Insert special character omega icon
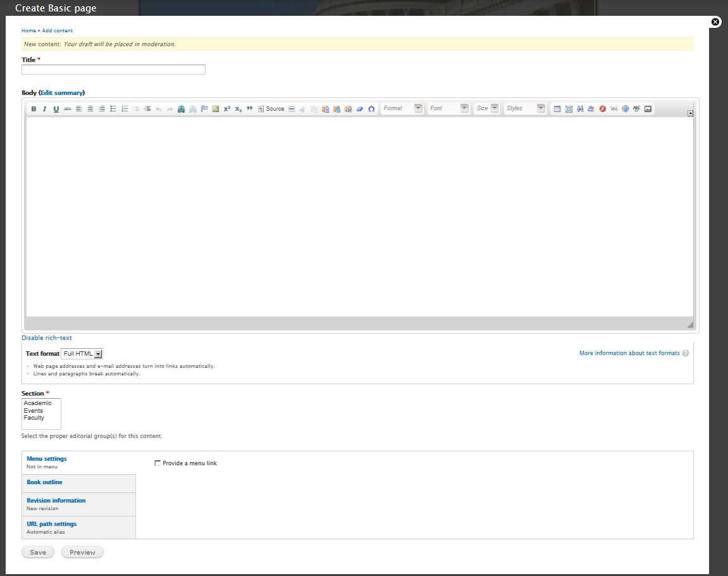The width and height of the screenshot is (728, 576). click(371, 109)
